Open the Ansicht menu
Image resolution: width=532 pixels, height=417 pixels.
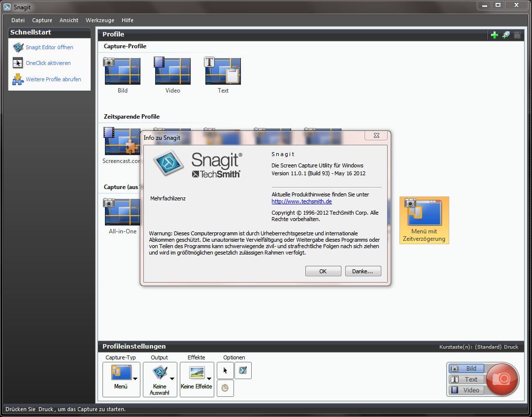(69, 20)
